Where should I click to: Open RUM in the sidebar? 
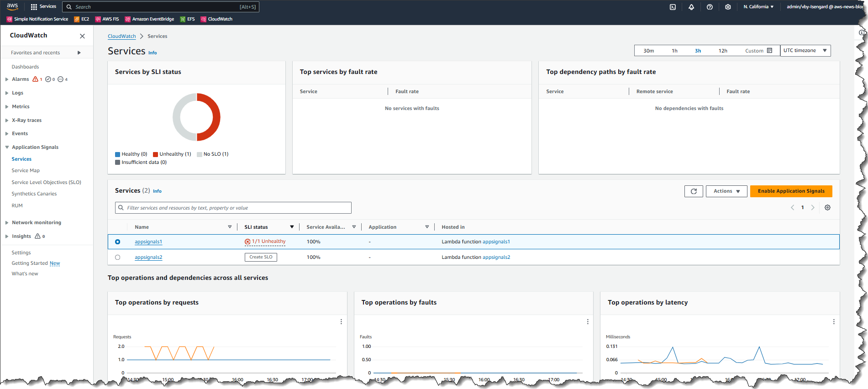tap(17, 206)
